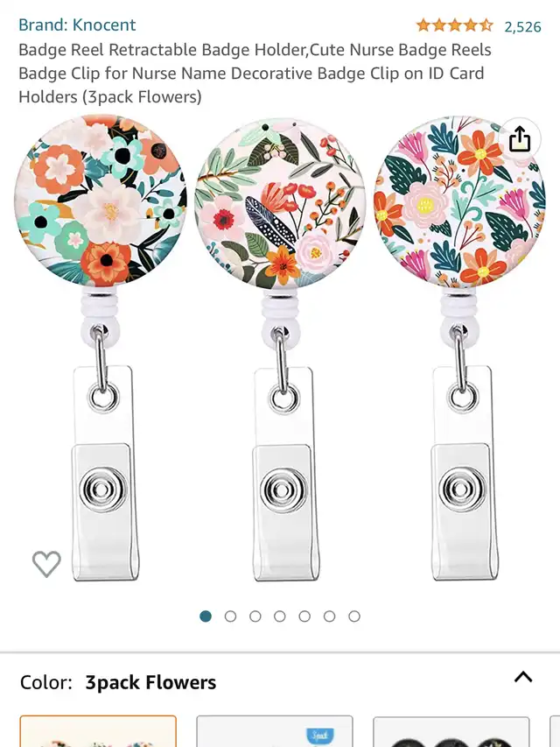Screen dimensions: 560x747
Task: Select the first filled image dot
Action: pyautogui.click(x=206, y=617)
